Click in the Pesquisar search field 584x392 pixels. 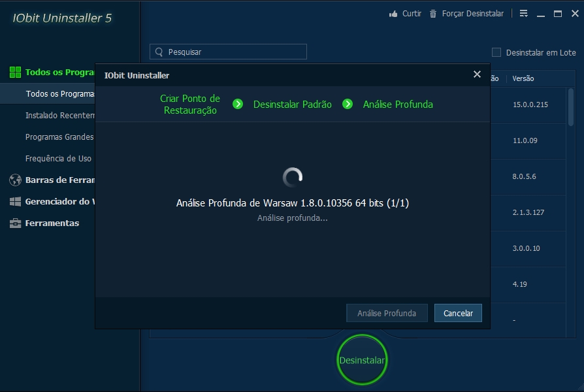[229, 52]
